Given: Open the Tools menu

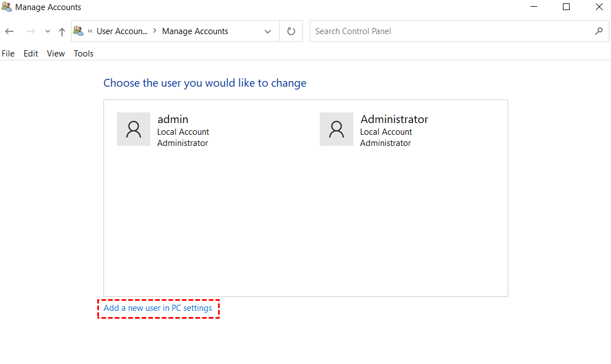Looking at the screenshot, I should pos(83,54).
